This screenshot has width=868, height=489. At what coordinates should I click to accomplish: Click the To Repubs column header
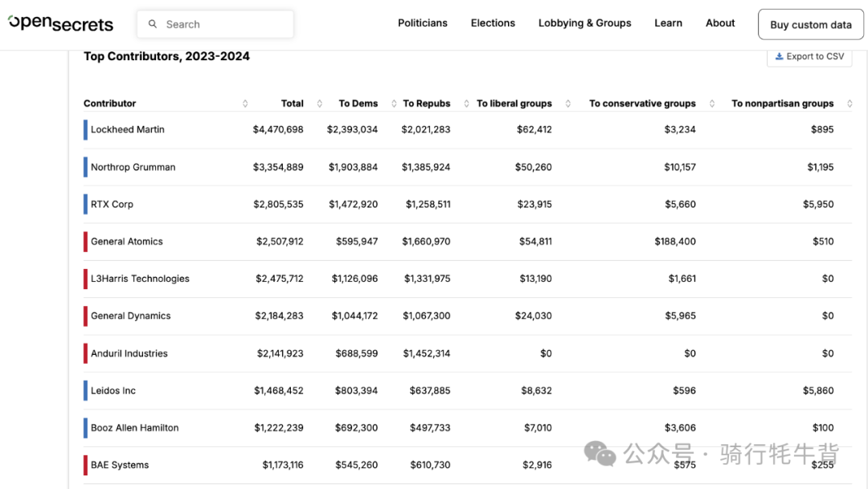pos(426,104)
